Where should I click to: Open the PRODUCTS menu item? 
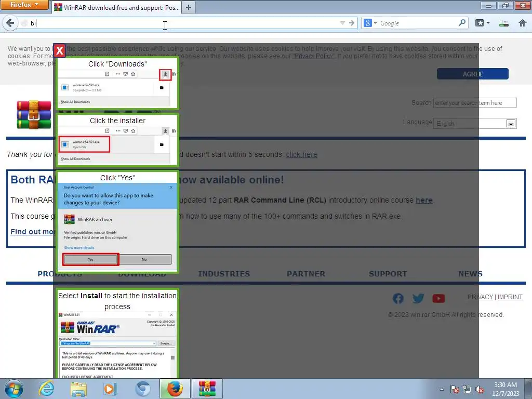pos(60,274)
